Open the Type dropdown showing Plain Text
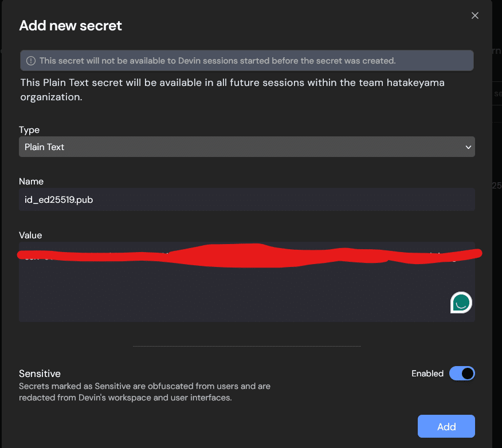 (246, 147)
